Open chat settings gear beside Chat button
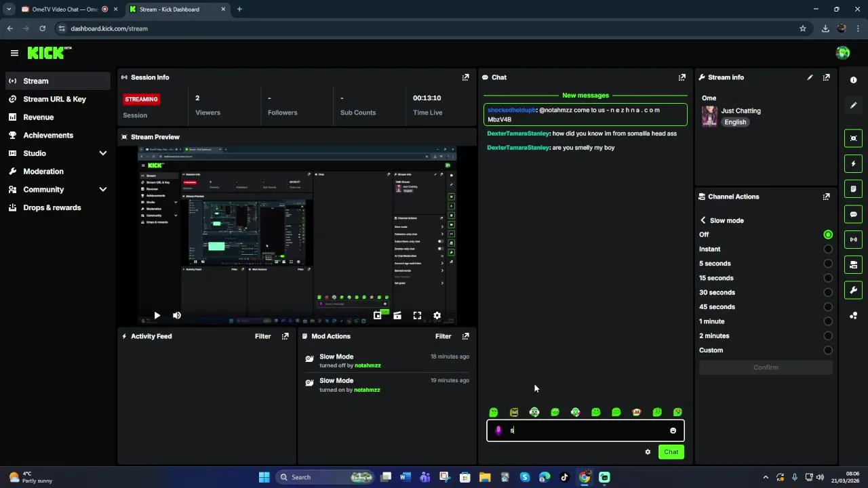The width and height of the screenshot is (868, 488). (x=648, y=452)
